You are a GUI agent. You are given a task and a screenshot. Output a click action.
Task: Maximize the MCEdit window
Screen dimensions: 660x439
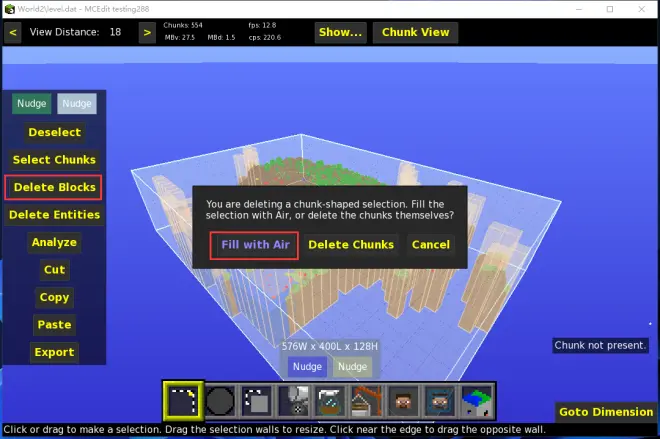(x=610, y=9)
